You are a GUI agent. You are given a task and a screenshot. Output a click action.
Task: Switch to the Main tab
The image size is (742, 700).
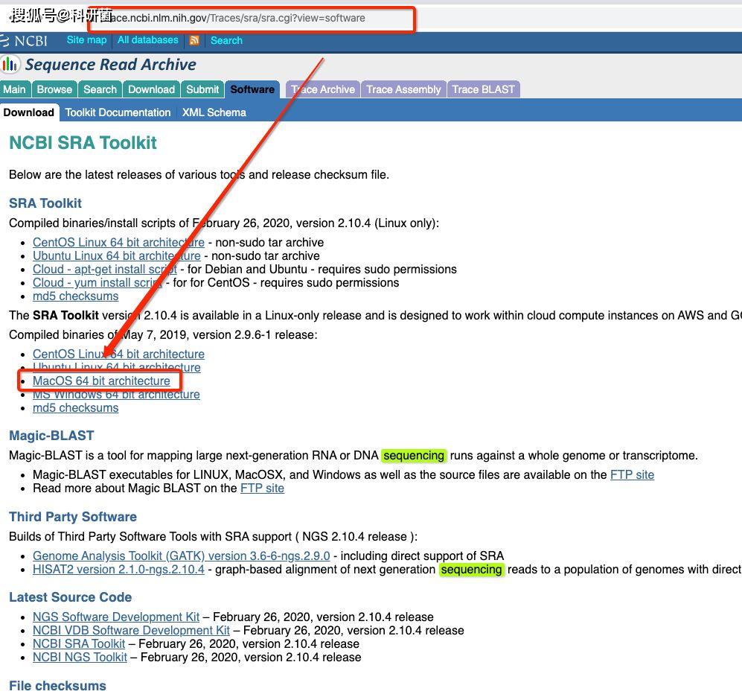[x=15, y=89]
